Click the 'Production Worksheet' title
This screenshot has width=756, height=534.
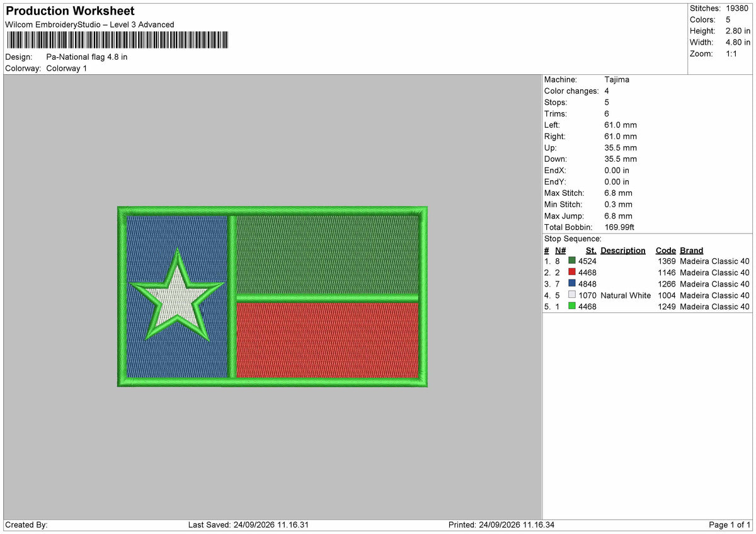(70, 11)
